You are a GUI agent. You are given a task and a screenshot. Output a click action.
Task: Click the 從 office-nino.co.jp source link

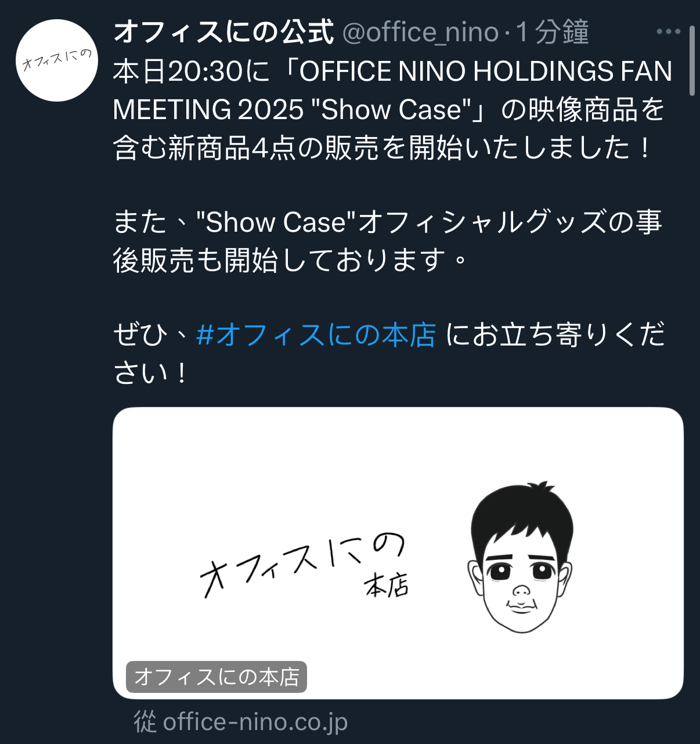pyautogui.click(x=240, y=722)
